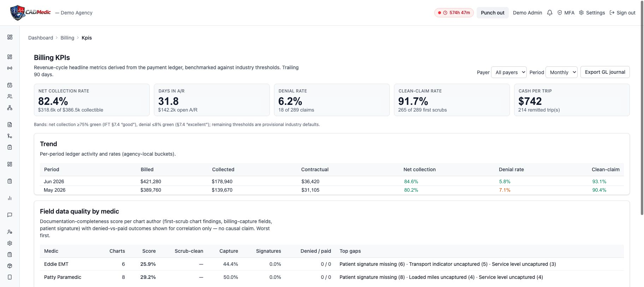
Task: Click the $421,280 billed amount
Action: (151, 181)
